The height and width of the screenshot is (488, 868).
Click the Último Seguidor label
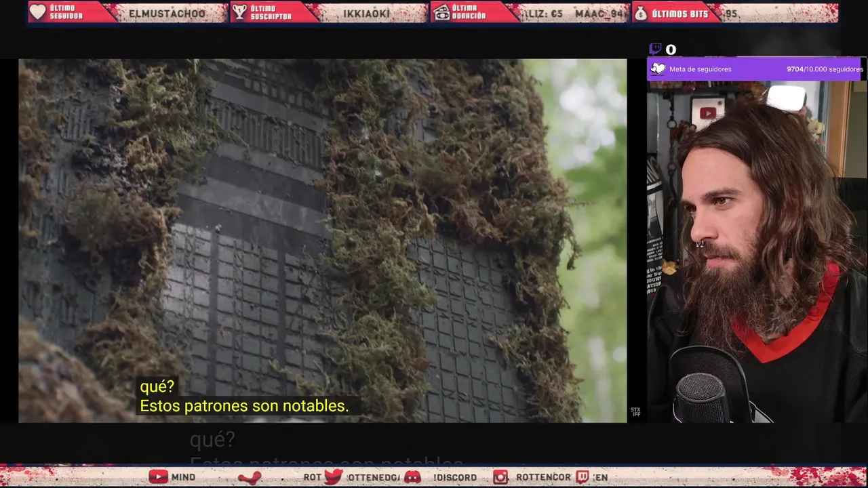[67, 12]
